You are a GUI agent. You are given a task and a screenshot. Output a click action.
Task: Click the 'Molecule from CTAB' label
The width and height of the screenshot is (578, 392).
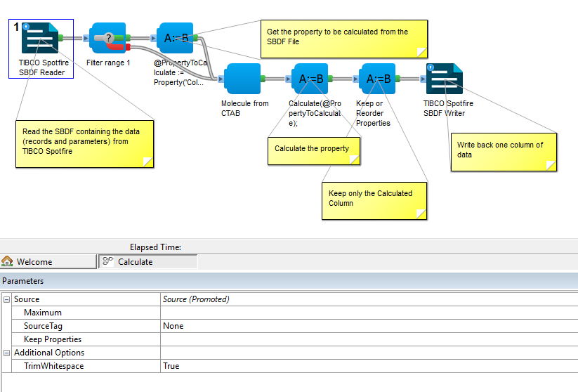[245, 108]
